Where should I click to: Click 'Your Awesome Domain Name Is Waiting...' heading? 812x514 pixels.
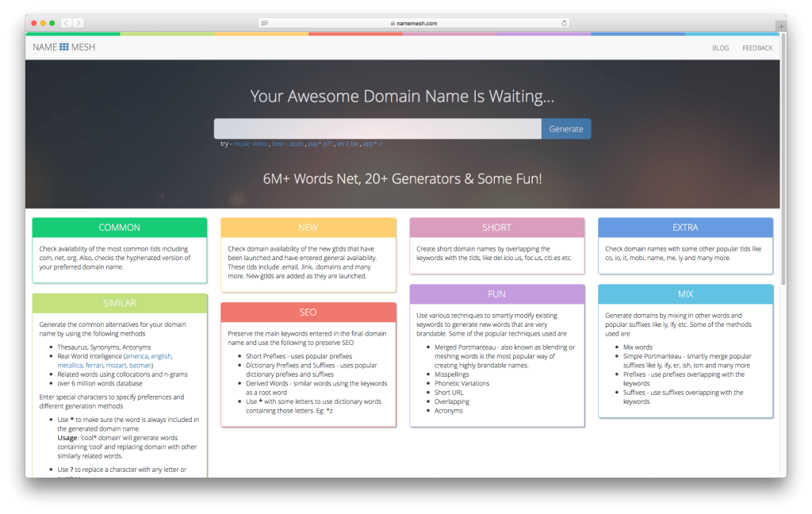402,96
